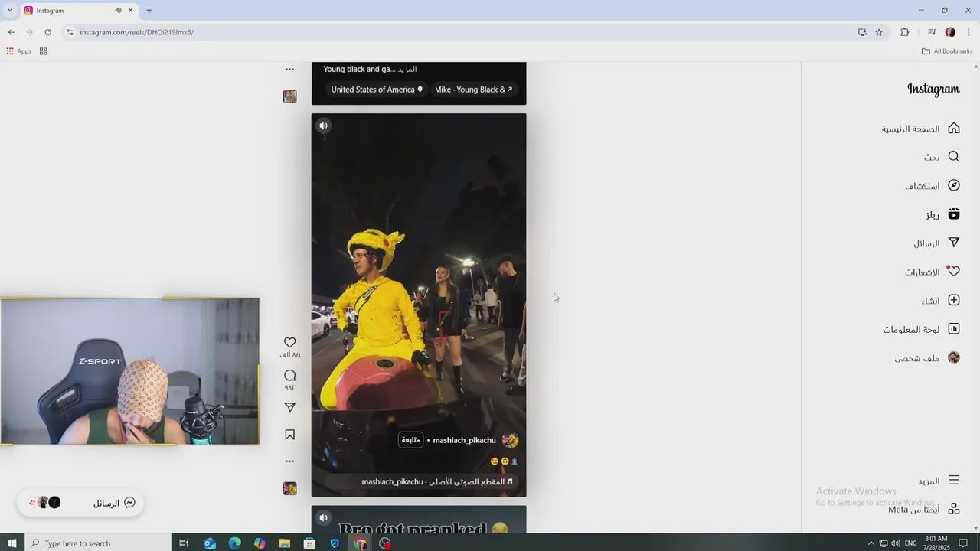Screen dimensions: 980x551
Task: Save the Pikachu reel with bookmark icon
Action: tap(289, 435)
